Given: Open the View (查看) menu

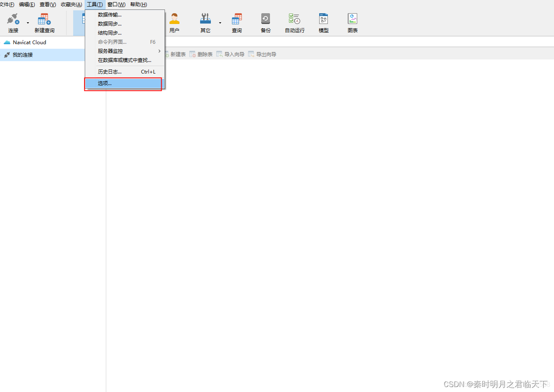Looking at the screenshot, I should tap(48, 5).
